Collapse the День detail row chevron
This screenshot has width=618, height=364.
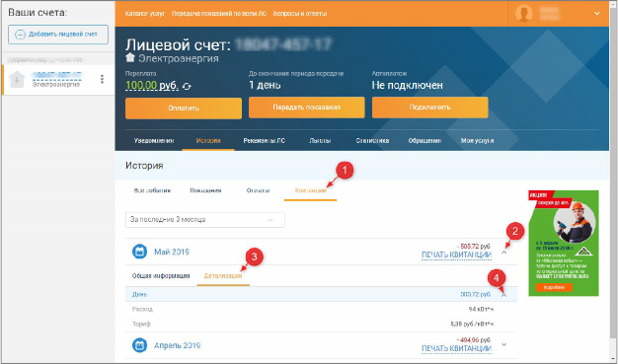pos(504,295)
